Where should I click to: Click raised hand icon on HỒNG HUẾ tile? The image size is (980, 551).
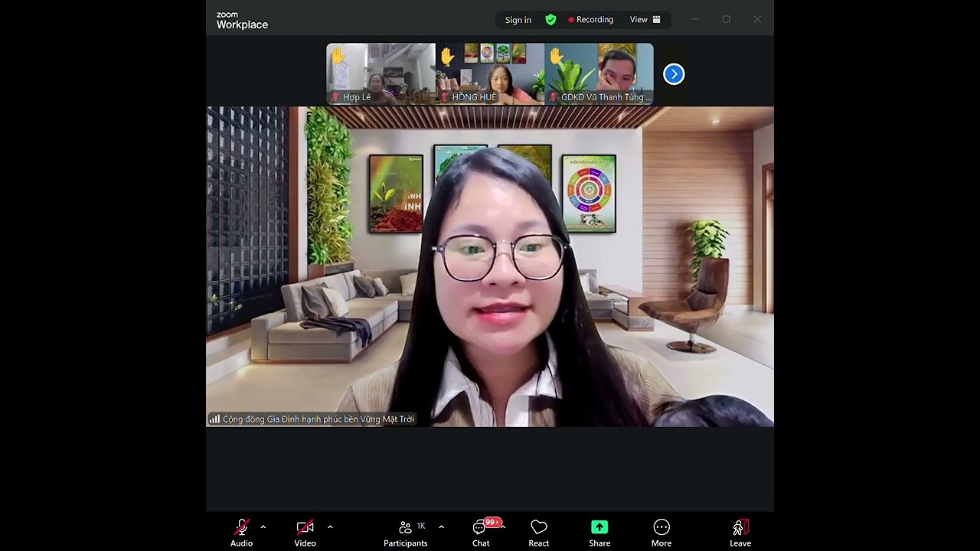(447, 56)
